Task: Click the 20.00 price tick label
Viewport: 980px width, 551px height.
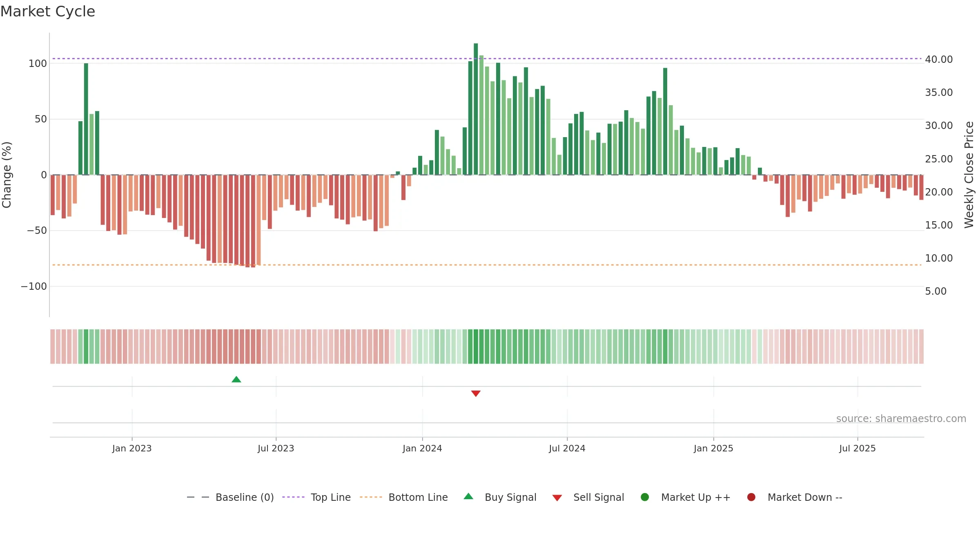Action: click(x=939, y=192)
